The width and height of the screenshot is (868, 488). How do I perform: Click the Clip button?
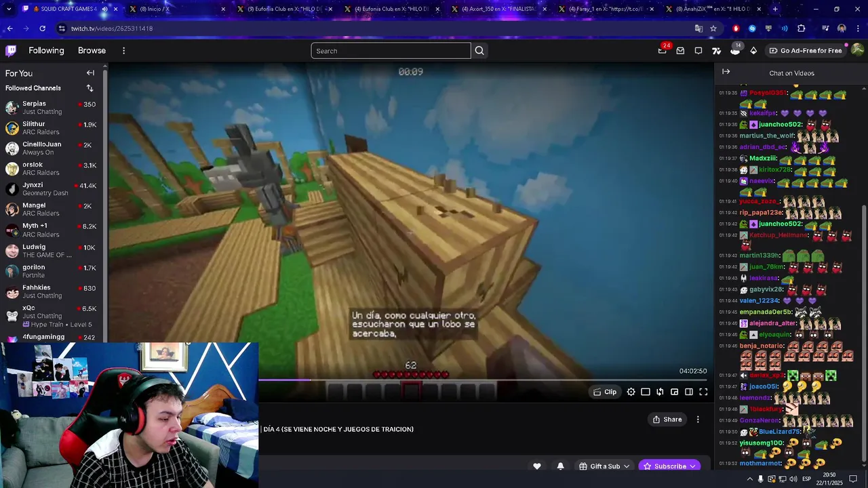click(605, 392)
